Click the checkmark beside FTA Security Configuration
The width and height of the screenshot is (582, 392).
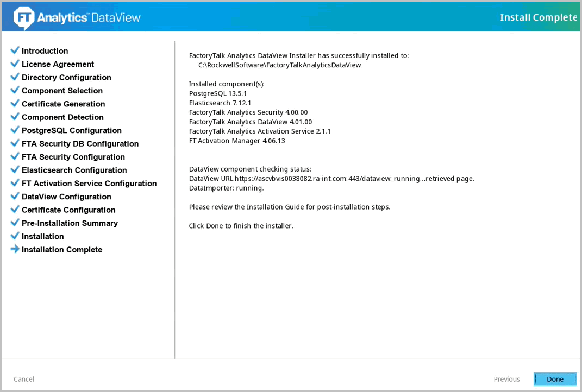click(15, 156)
